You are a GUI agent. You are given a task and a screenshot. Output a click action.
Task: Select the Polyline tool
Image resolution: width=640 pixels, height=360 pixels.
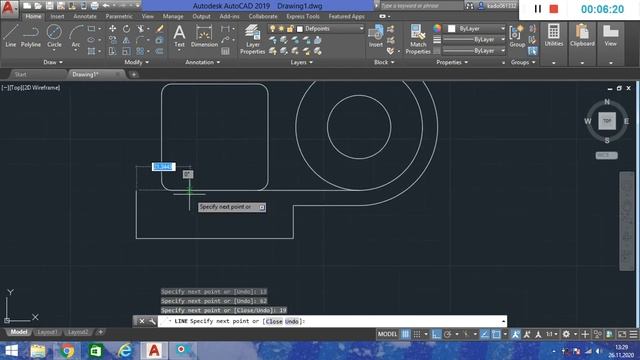[31, 36]
